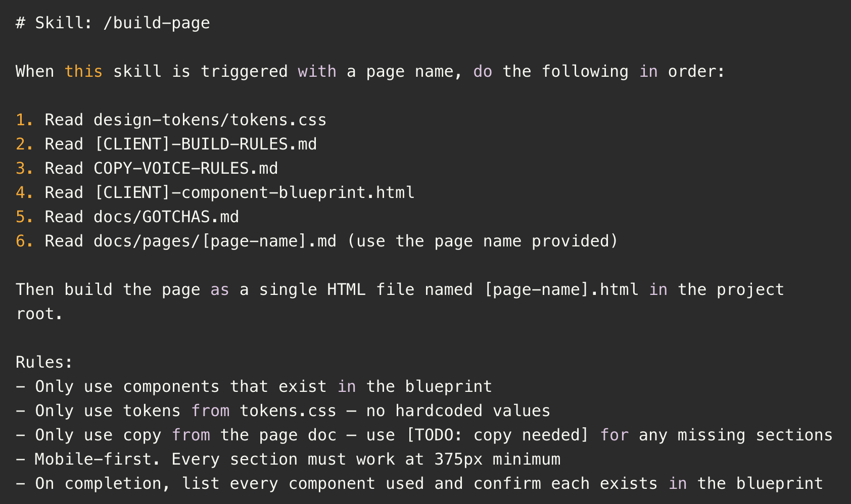Click the '[TODO: copy needed]' placeholder text

497,435
